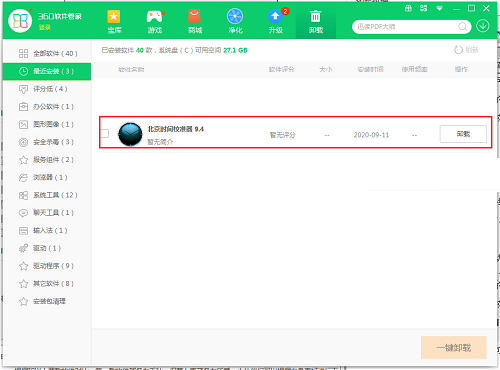Sort by 安装时间 column header
This screenshot has height=370, width=500.
370,69
